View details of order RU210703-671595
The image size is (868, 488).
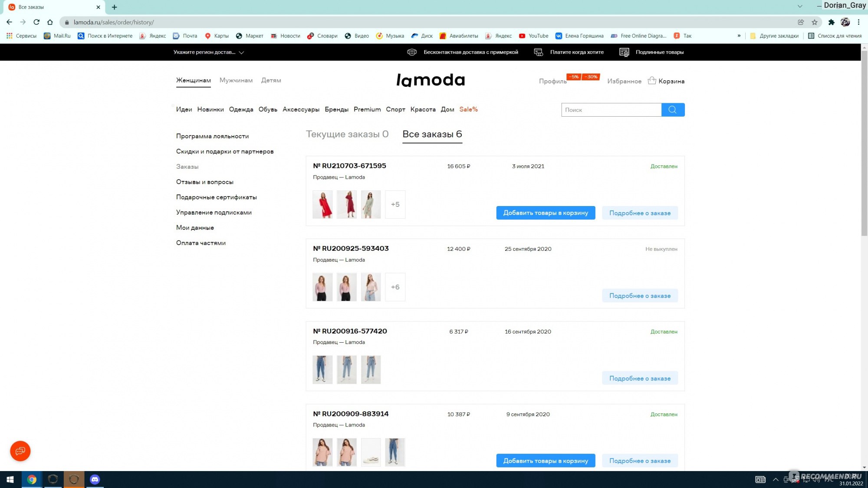(x=640, y=213)
